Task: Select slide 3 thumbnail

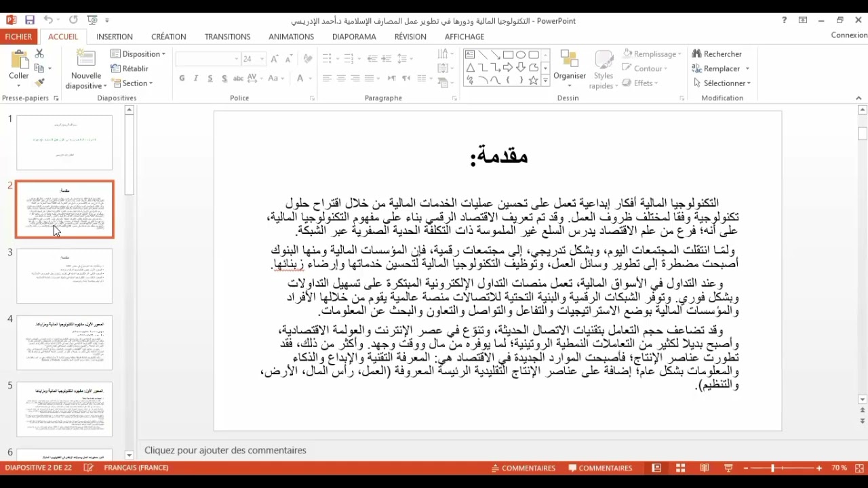Action: click(x=64, y=276)
